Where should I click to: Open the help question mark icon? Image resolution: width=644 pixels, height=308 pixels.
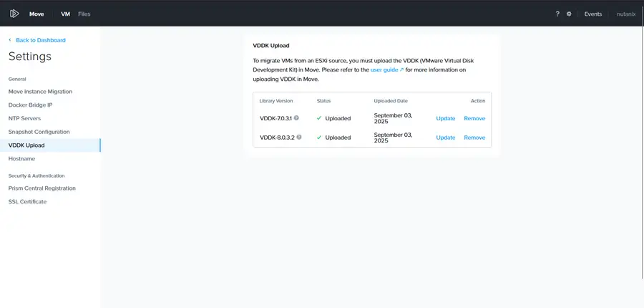pos(557,14)
